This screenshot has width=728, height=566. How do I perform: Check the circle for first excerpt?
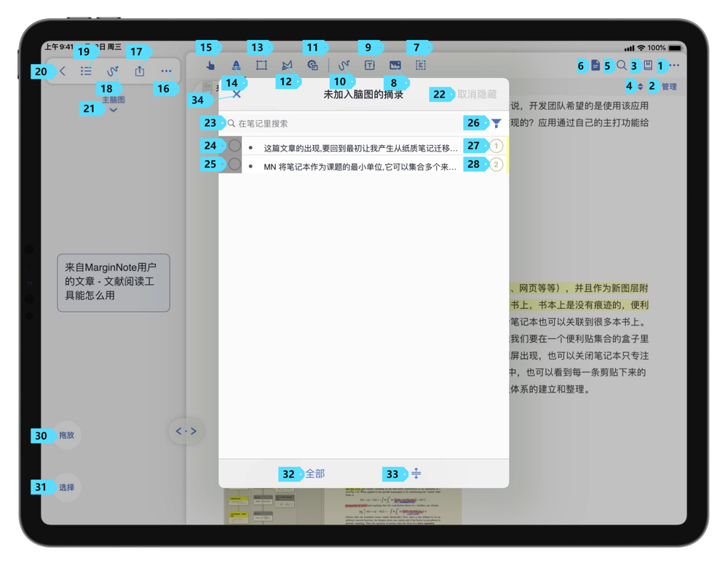click(234, 146)
